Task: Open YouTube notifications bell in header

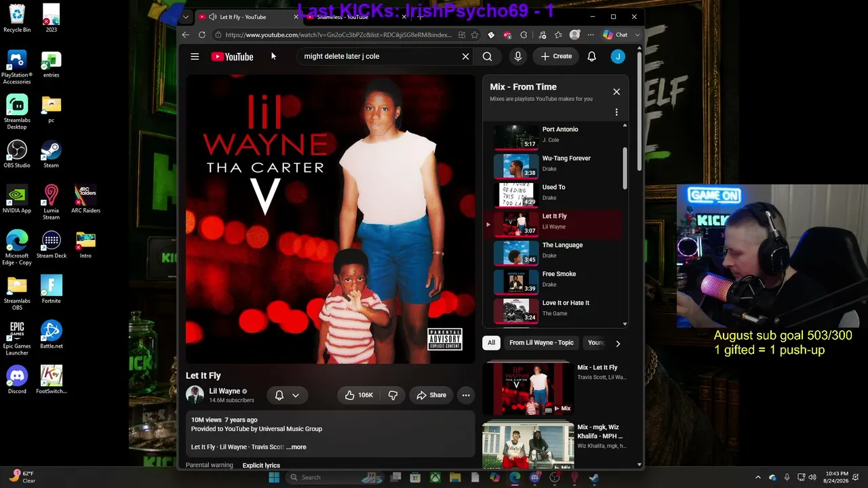Action: click(x=591, y=56)
